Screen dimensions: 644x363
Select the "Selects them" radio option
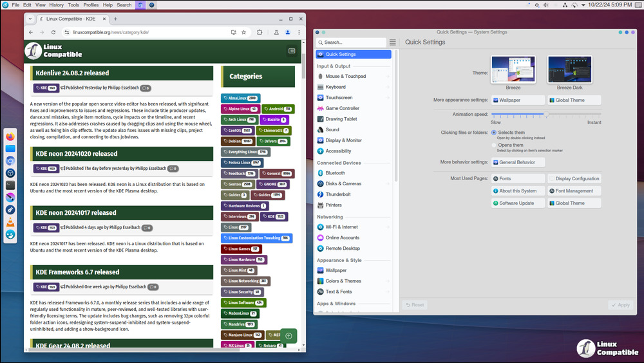[494, 133]
